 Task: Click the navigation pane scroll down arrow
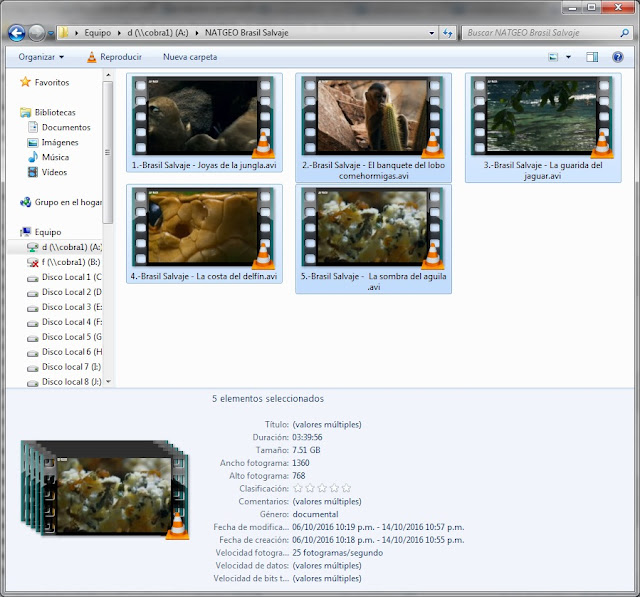pos(108,382)
